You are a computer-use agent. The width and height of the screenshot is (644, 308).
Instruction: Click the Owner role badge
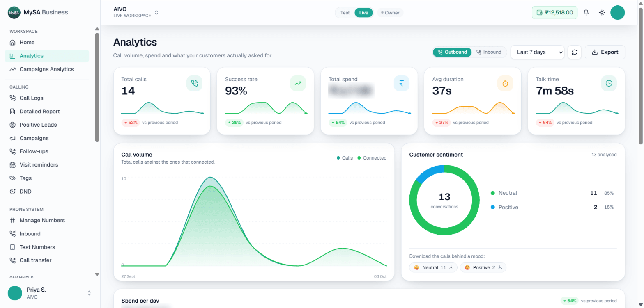tap(390, 13)
